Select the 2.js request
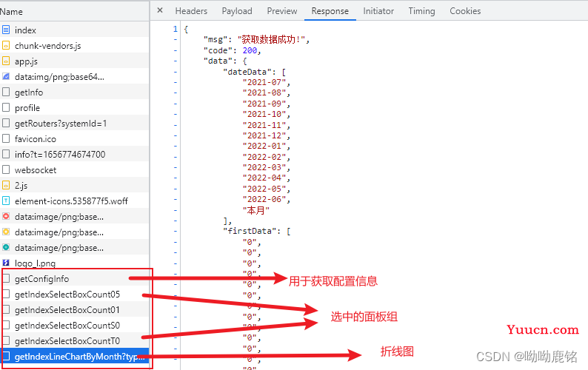The image size is (588, 370). [74, 185]
